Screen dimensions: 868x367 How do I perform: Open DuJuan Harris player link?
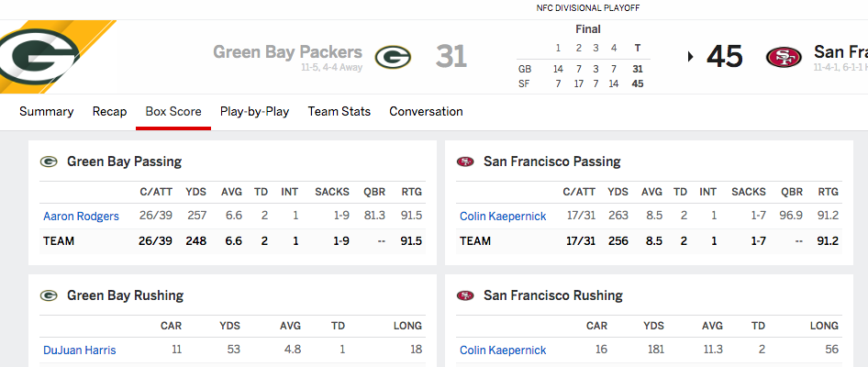(x=80, y=350)
